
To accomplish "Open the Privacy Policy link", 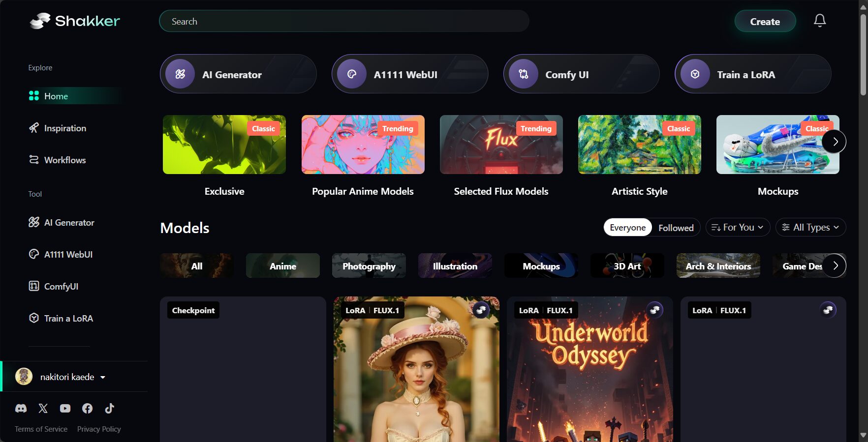I will [x=99, y=429].
